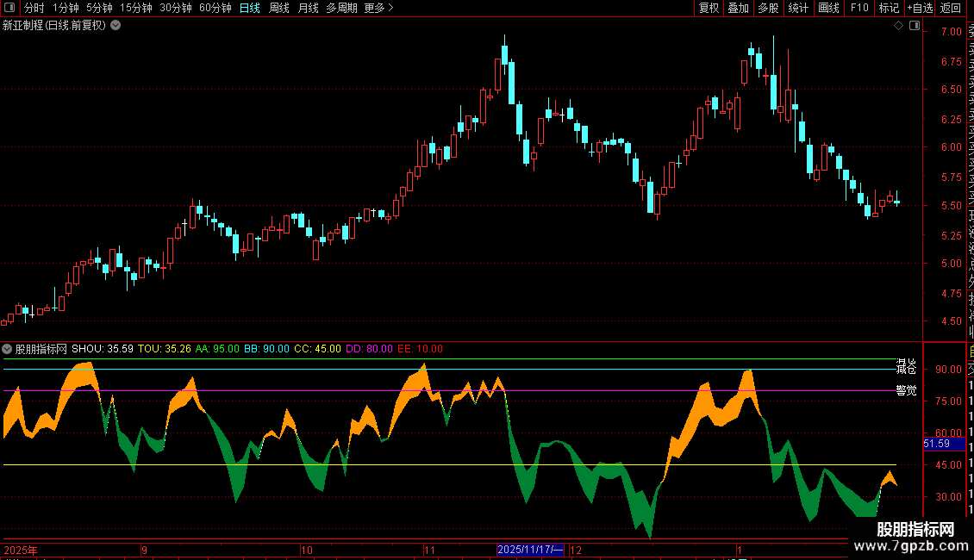Click the 7.00 price axis label
Image resolution: width=974 pixels, height=560 pixels.
(951, 32)
